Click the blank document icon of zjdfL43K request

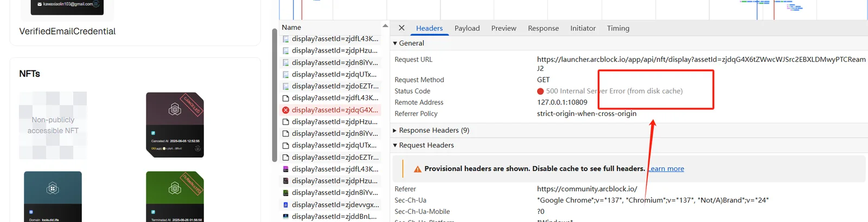click(x=286, y=98)
